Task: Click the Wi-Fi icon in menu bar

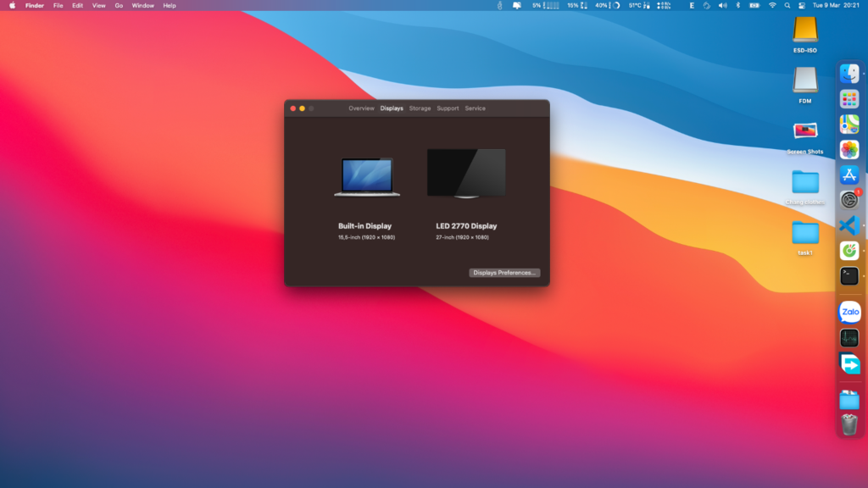Action: pyautogui.click(x=772, y=5)
